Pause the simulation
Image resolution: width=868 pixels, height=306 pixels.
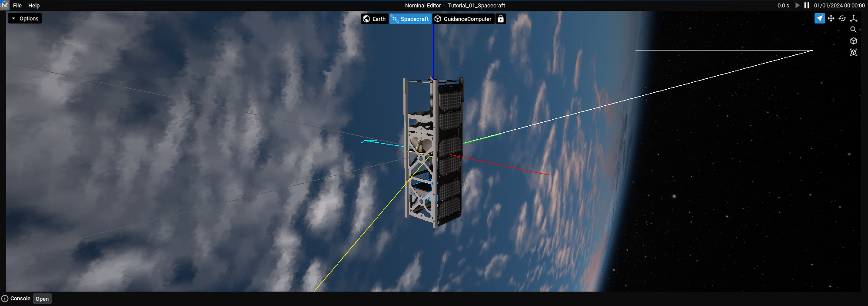coord(807,5)
